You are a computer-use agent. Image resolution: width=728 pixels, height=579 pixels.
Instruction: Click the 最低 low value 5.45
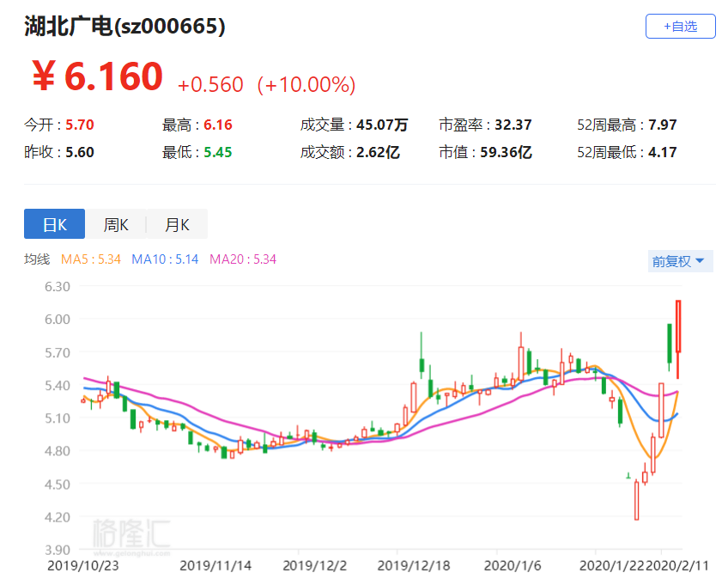point(218,152)
